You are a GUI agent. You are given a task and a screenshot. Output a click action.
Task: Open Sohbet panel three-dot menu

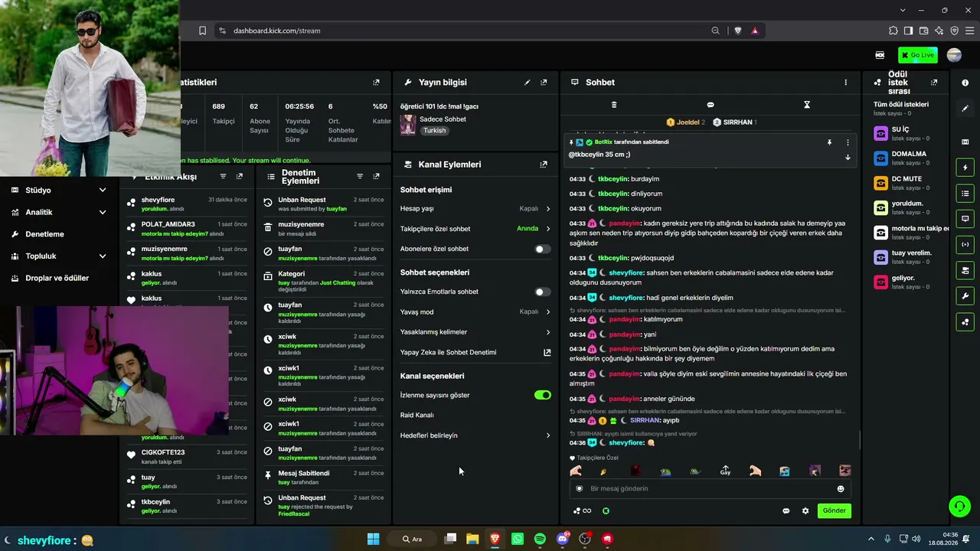coord(846,82)
